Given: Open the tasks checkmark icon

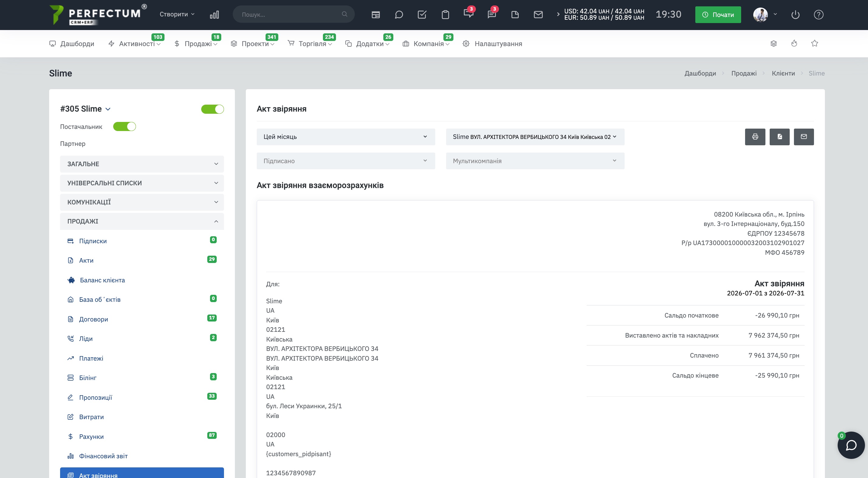Looking at the screenshot, I should coord(422,15).
